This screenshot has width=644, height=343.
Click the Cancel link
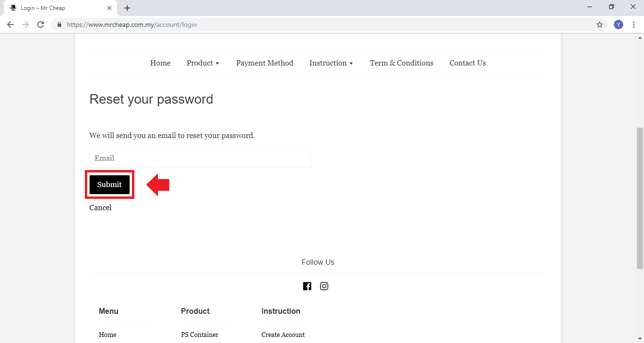tap(100, 208)
